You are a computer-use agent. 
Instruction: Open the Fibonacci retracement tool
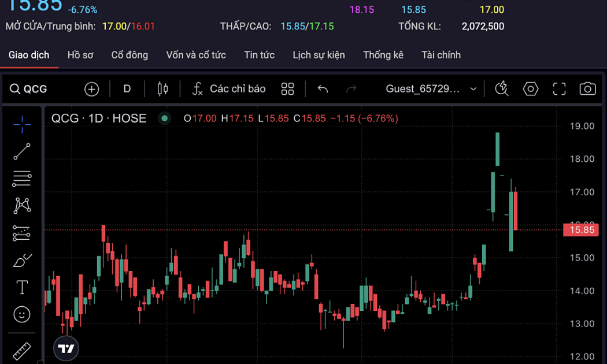22,179
